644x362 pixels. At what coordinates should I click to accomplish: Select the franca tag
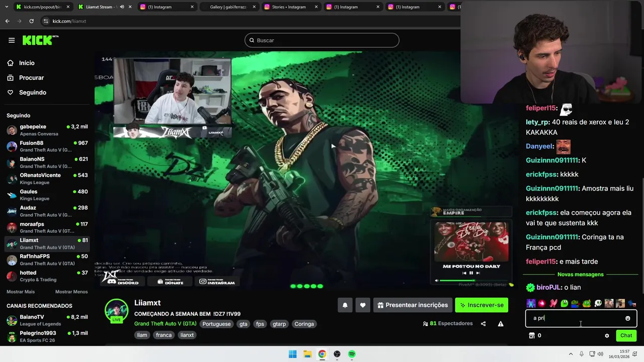click(164, 335)
